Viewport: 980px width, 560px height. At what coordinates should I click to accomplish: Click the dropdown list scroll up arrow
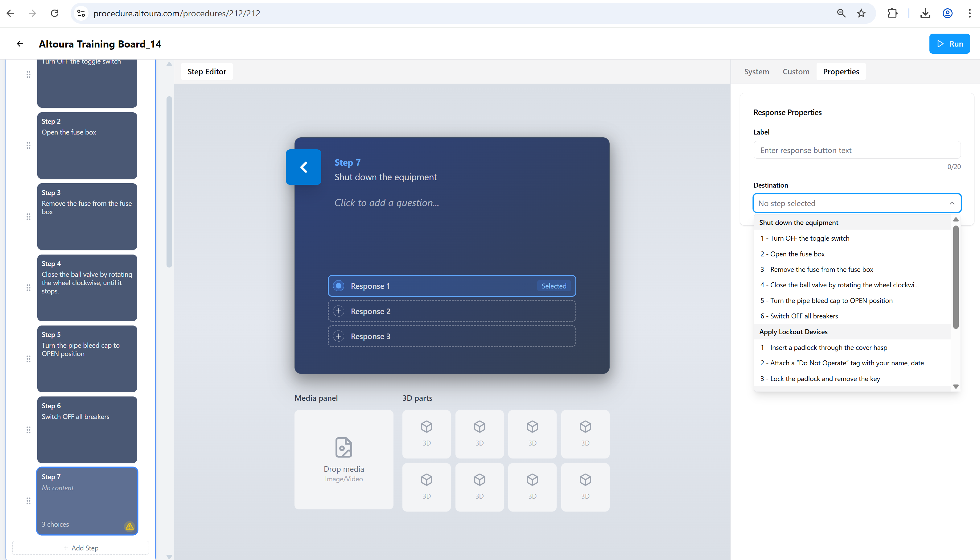956,219
